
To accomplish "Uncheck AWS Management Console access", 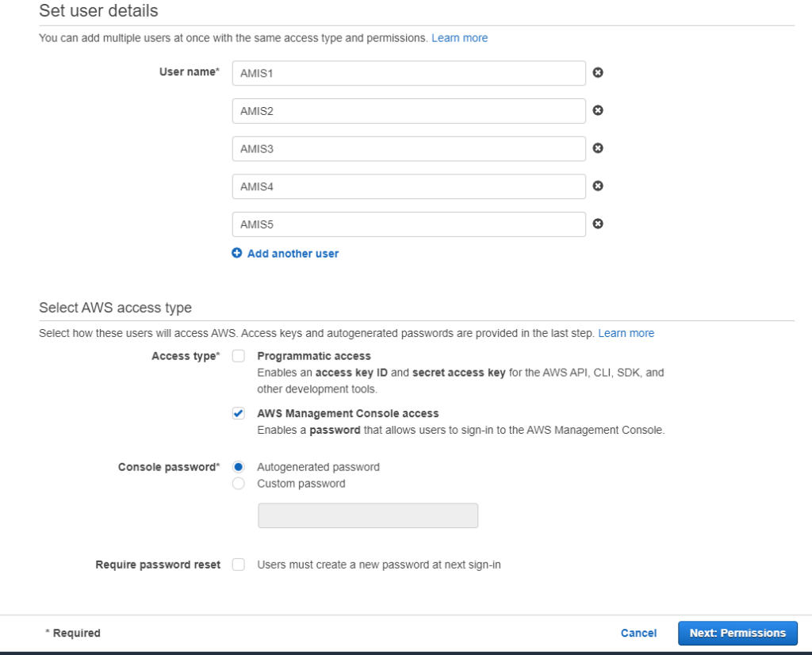I will tap(239, 413).
